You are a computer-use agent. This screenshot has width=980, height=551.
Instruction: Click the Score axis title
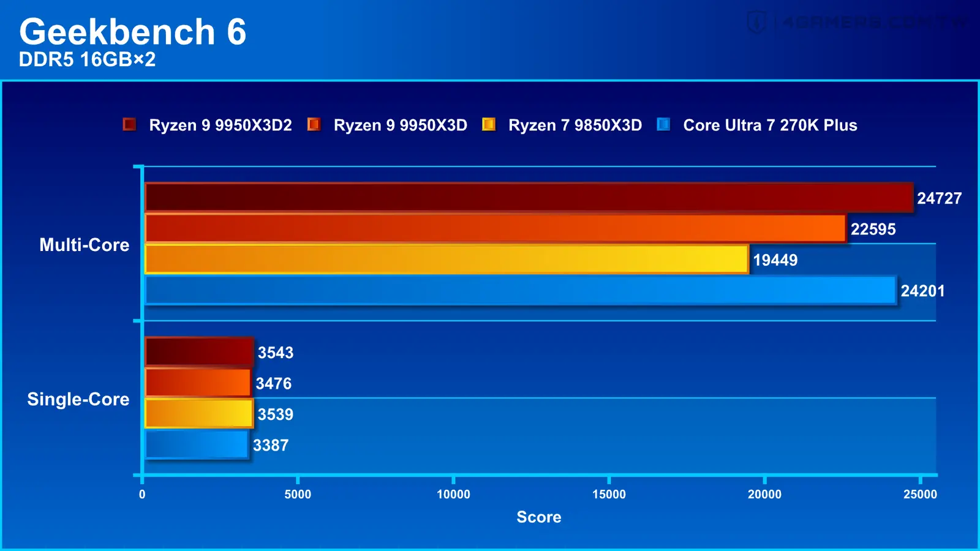click(539, 517)
